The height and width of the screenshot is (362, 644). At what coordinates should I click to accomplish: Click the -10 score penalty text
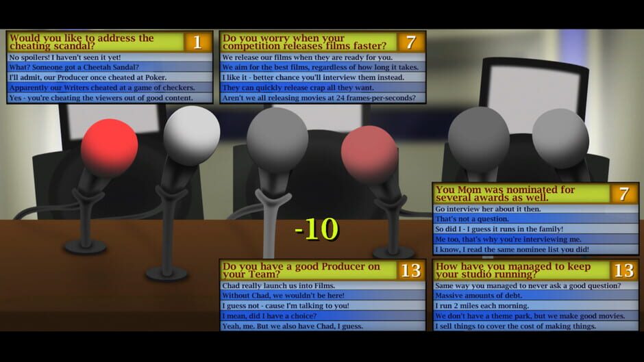[317, 229]
